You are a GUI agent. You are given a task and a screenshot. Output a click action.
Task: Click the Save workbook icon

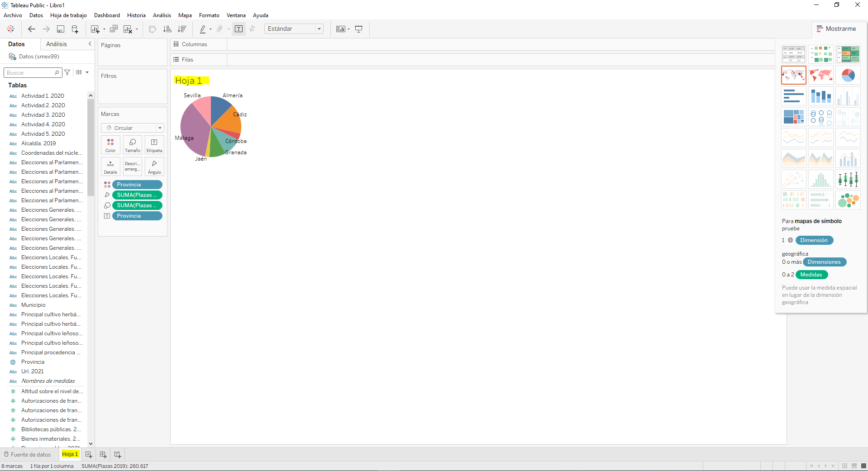coord(60,29)
